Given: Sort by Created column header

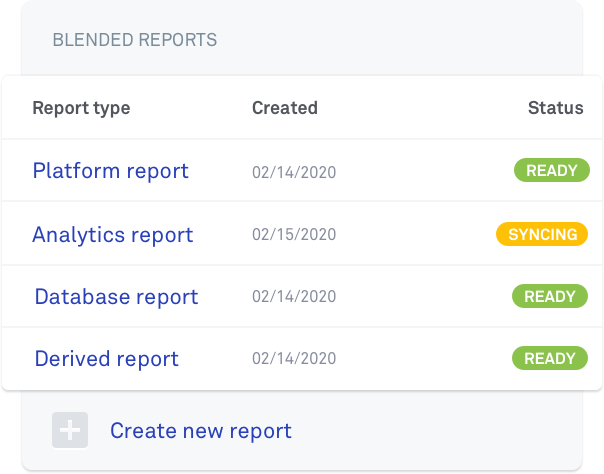Looking at the screenshot, I should tap(284, 108).
